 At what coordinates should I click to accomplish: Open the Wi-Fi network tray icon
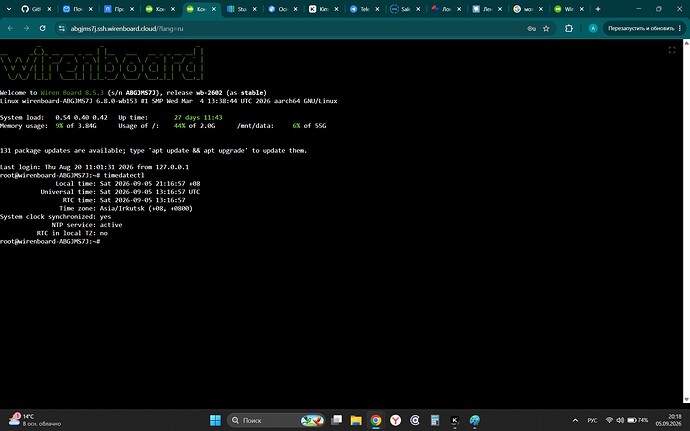coord(609,420)
